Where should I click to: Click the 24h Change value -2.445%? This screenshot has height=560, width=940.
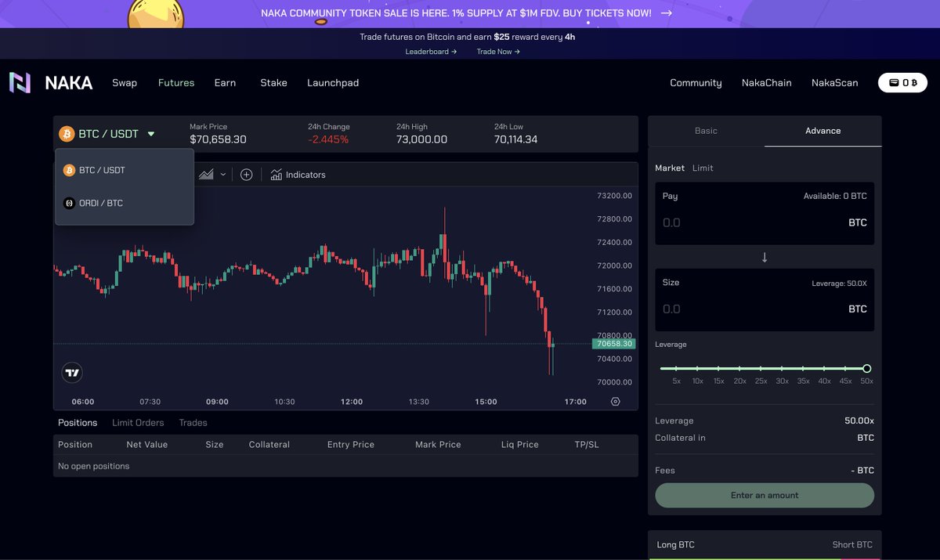328,139
